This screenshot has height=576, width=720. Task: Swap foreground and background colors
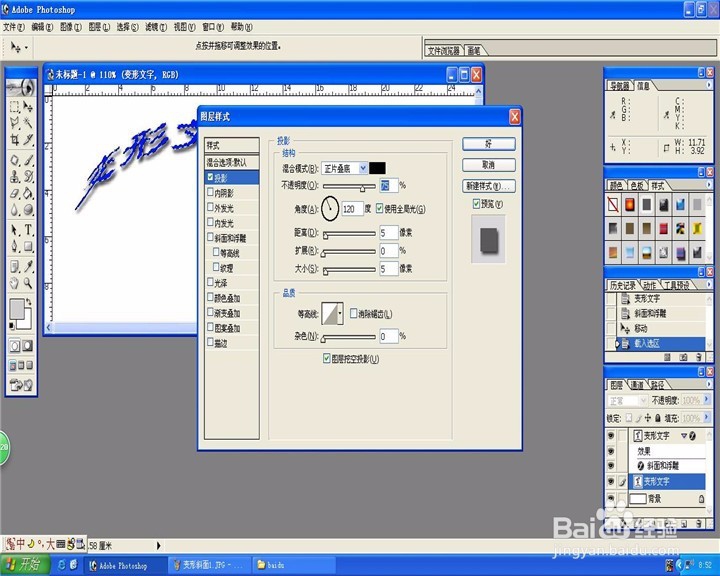tap(28, 302)
